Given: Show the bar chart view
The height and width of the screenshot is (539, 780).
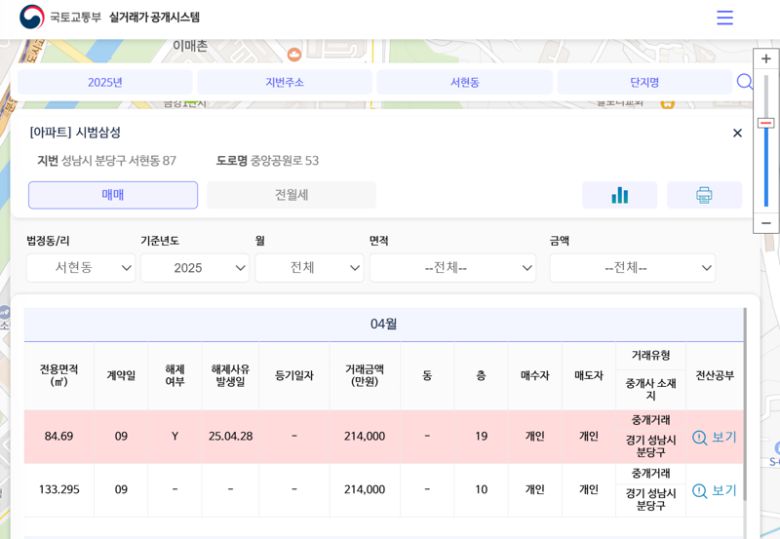Looking at the screenshot, I should [619, 195].
